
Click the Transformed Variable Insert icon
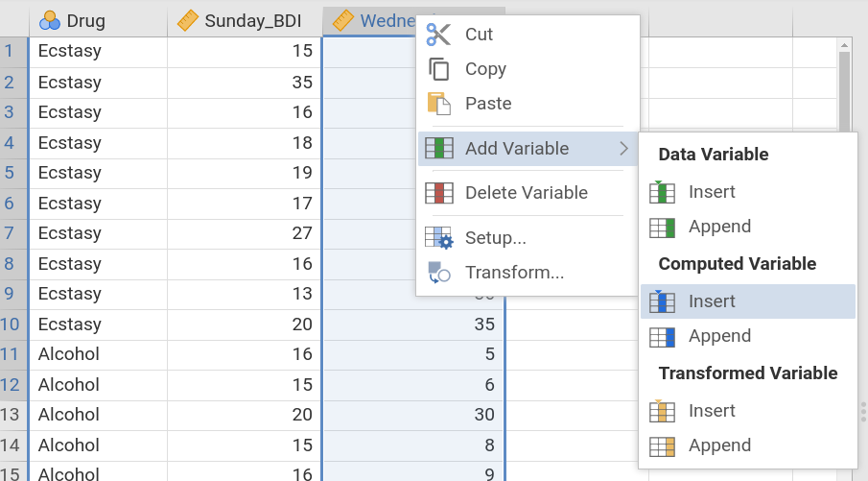pos(662,411)
